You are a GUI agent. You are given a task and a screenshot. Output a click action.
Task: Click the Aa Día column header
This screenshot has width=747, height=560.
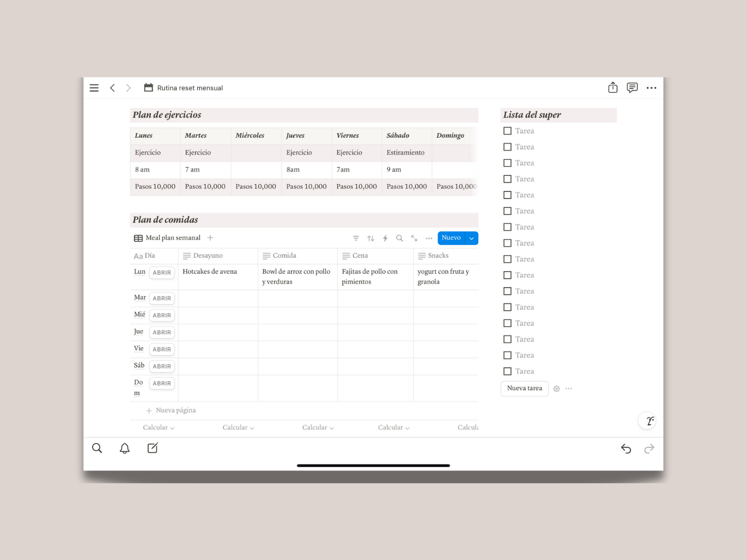(x=154, y=256)
